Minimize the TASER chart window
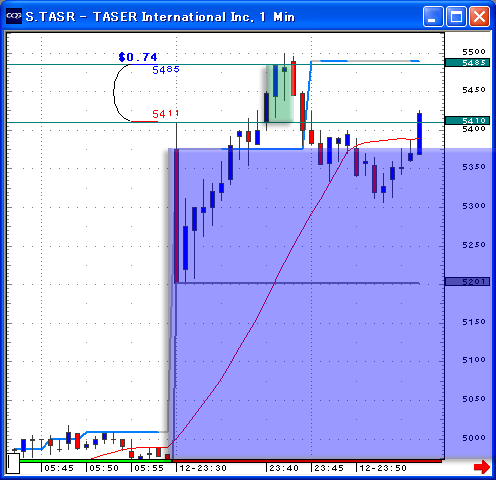The image size is (496, 480). point(433,16)
